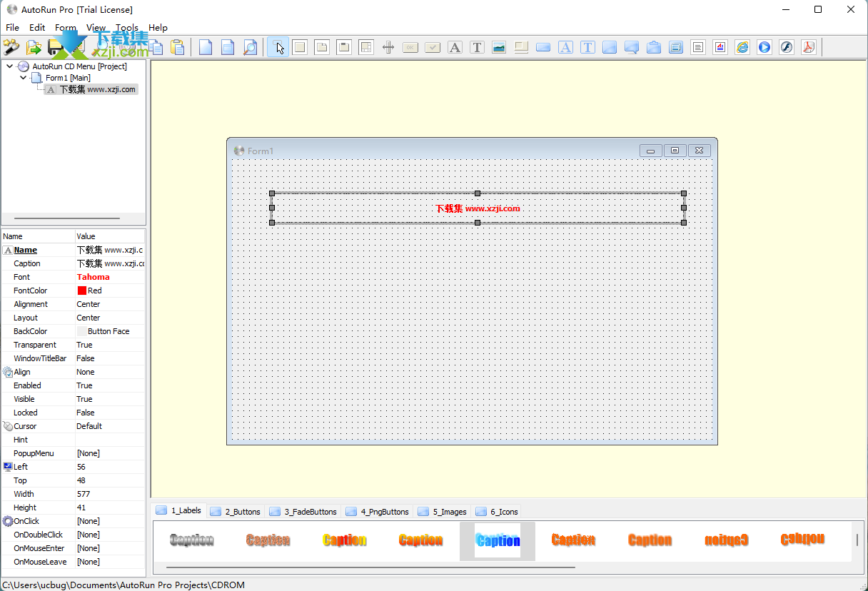This screenshot has height=591, width=868.
Task: Launch the project wizard wand icon
Action: pyautogui.click(x=11, y=48)
